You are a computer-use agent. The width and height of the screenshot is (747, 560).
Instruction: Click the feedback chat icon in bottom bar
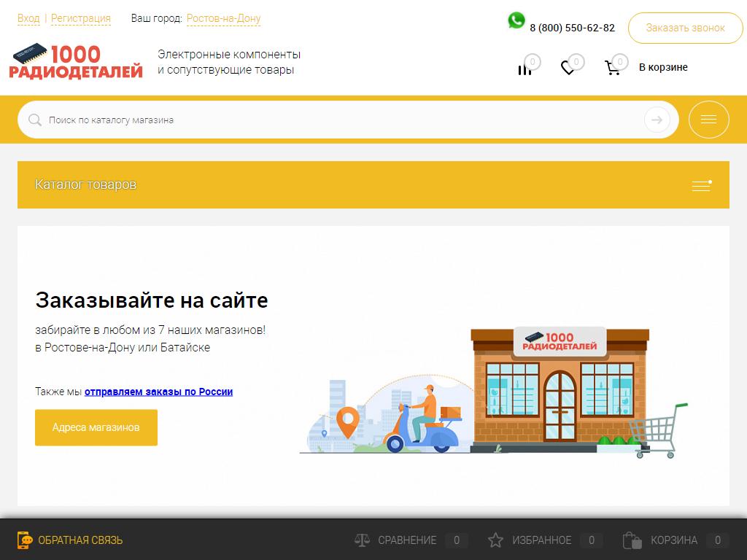click(26, 540)
